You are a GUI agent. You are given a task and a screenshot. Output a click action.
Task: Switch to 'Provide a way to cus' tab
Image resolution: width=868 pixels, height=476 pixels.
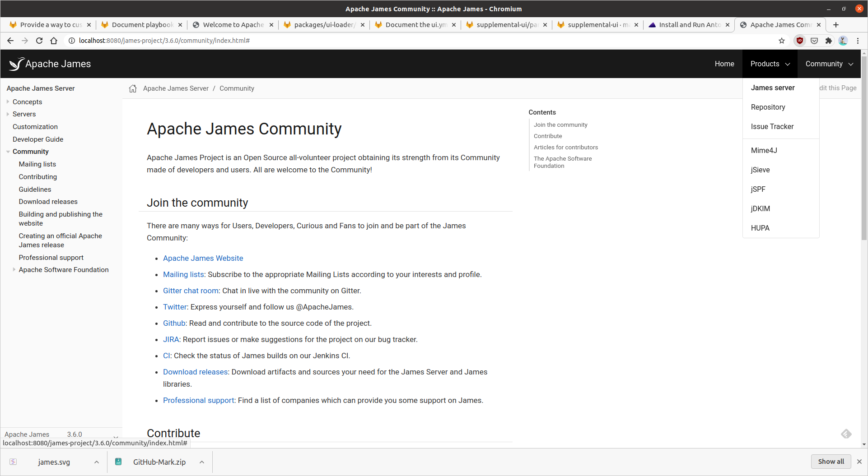click(x=50, y=25)
